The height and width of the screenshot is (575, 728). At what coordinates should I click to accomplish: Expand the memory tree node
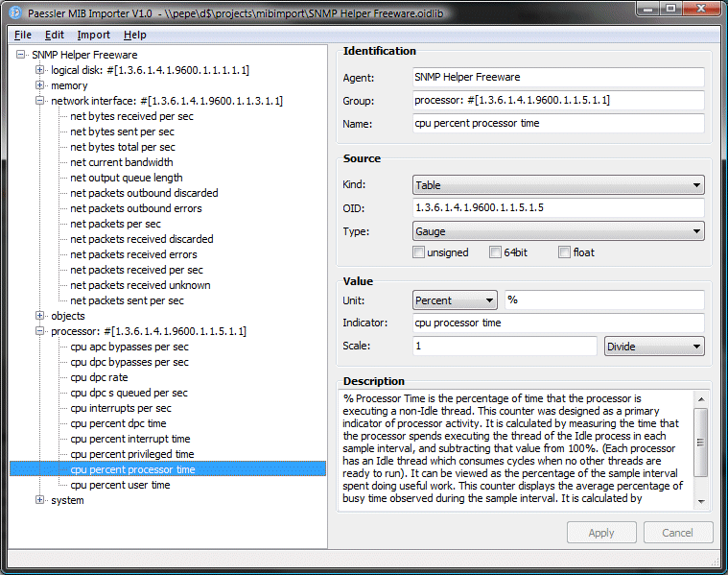(x=40, y=85)
